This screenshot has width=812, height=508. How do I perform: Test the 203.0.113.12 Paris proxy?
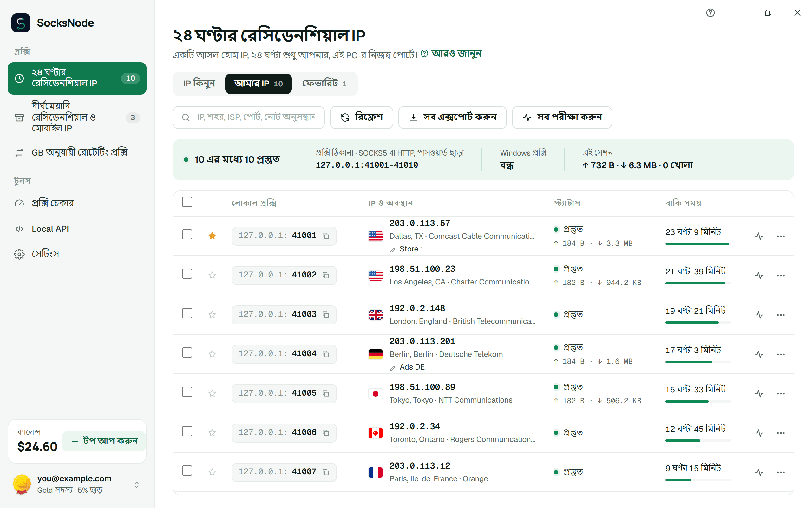click(759, 472)
